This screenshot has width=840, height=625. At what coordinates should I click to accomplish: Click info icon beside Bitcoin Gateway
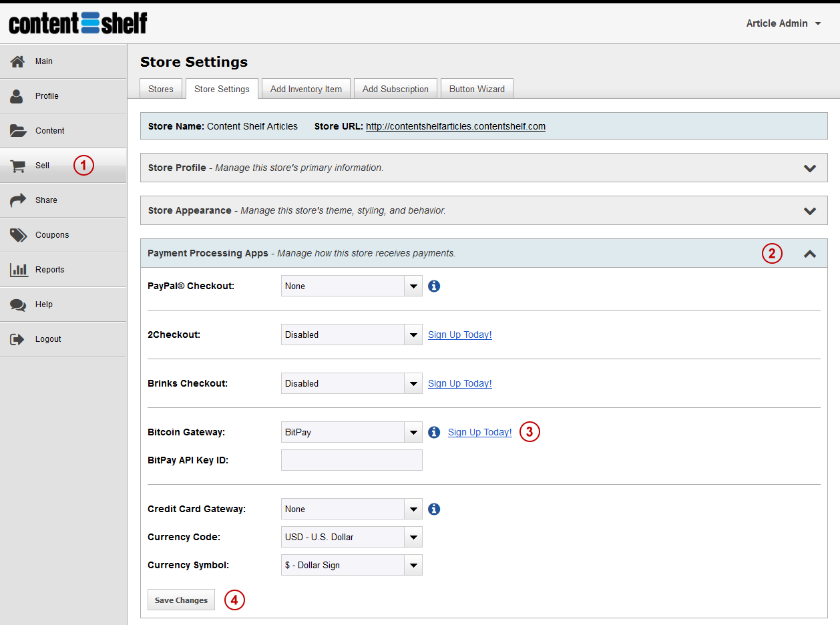[434, 432]
